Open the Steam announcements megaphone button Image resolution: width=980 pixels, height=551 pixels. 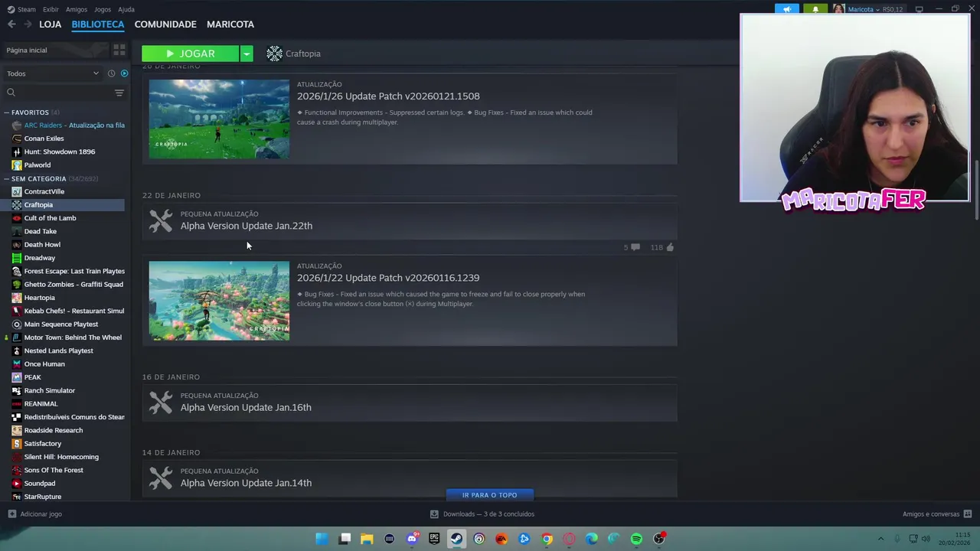(x=787, y=9)
